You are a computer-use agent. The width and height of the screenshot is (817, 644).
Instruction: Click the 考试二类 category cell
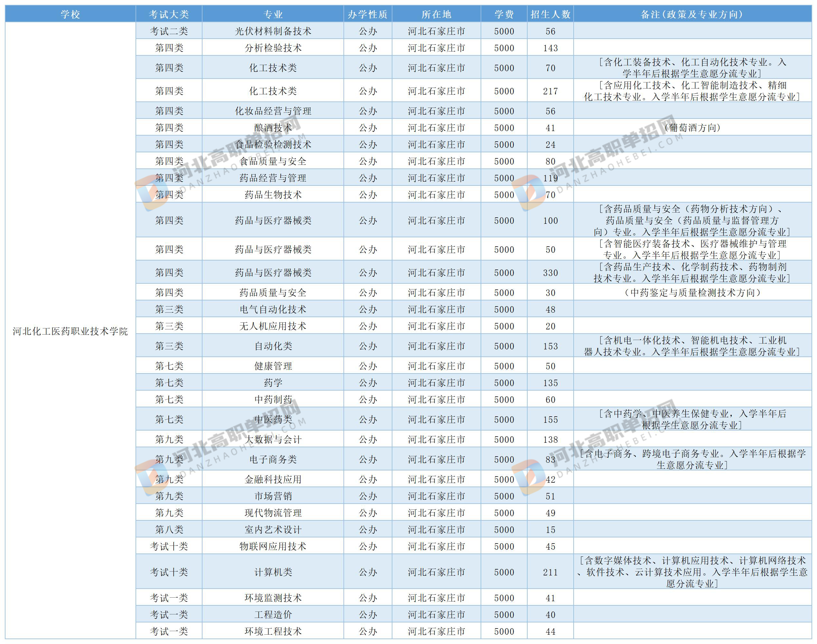coord(169,31)
